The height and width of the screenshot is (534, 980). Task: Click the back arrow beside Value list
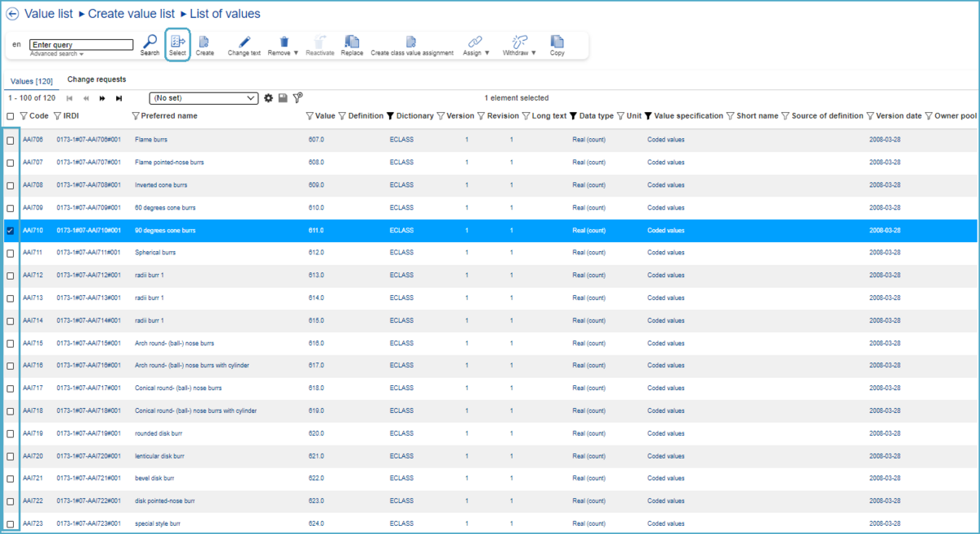(12, 14)
